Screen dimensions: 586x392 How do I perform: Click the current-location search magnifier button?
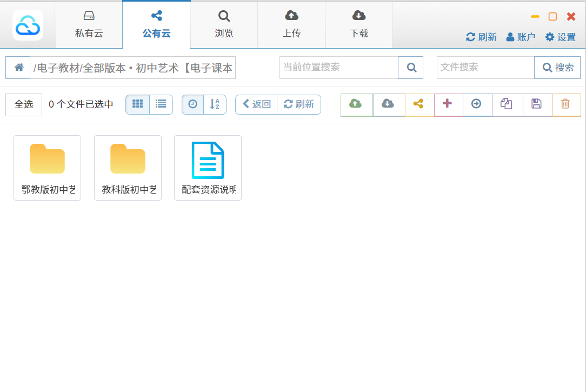click(x=411, y=68)
